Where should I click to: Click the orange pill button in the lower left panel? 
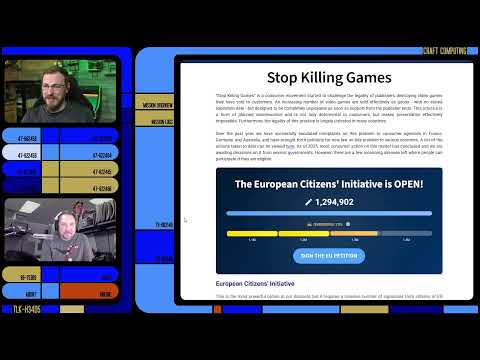point(89,291)
